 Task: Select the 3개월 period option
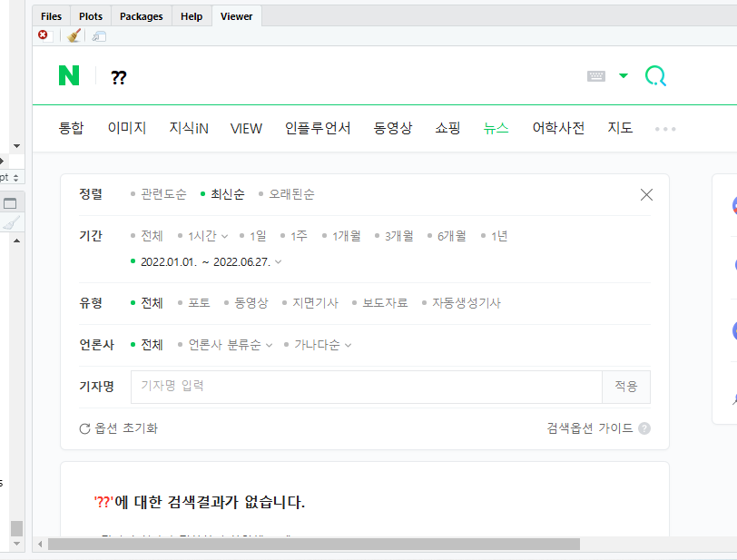(x=399, y=236)
